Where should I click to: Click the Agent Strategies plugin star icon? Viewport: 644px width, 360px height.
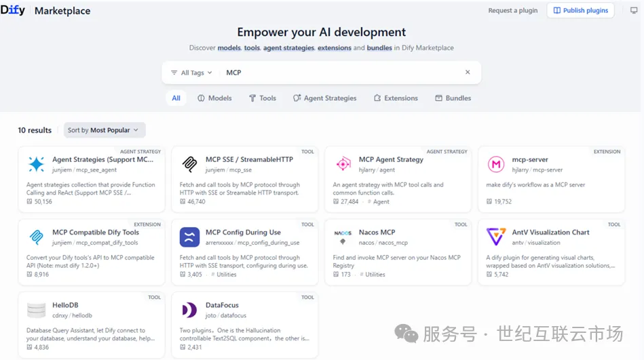tap(36, 164)
